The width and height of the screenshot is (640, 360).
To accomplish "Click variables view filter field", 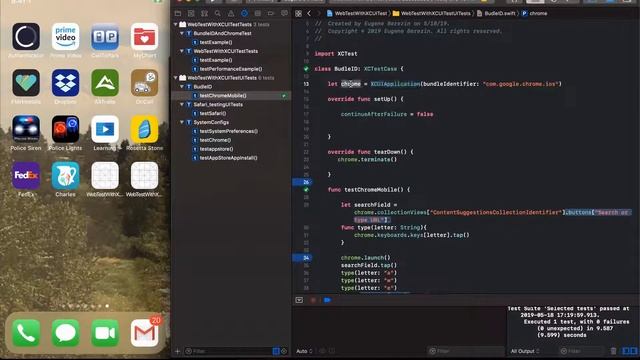I will (x=465, y=351).
